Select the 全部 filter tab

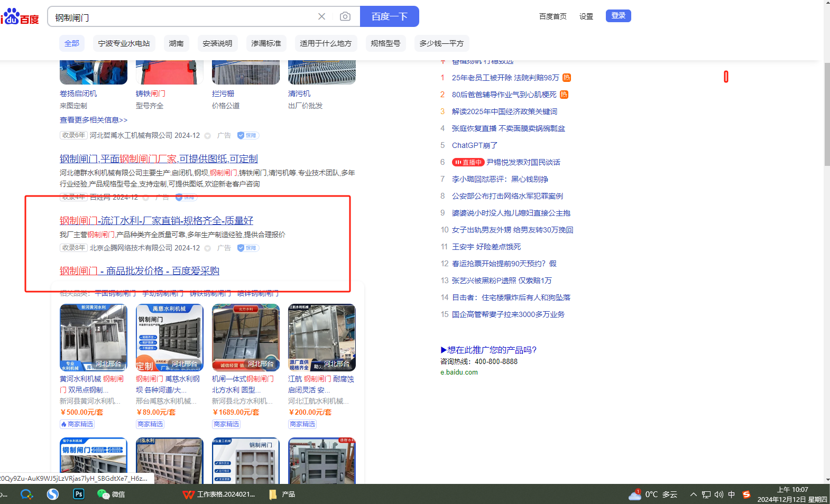point(72,43)
